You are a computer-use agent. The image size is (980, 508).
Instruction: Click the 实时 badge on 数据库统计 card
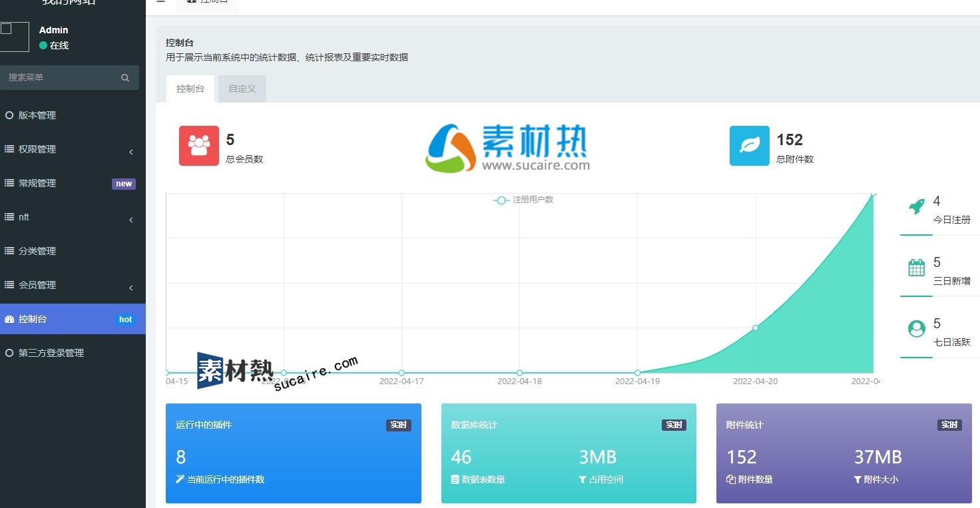[x=674, y=425]
